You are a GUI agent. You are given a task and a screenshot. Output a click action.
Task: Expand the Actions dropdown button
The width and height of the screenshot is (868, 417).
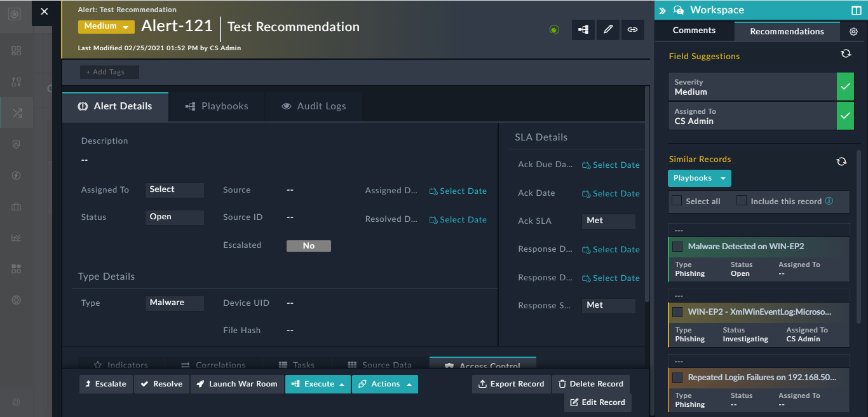pos(385,384)
